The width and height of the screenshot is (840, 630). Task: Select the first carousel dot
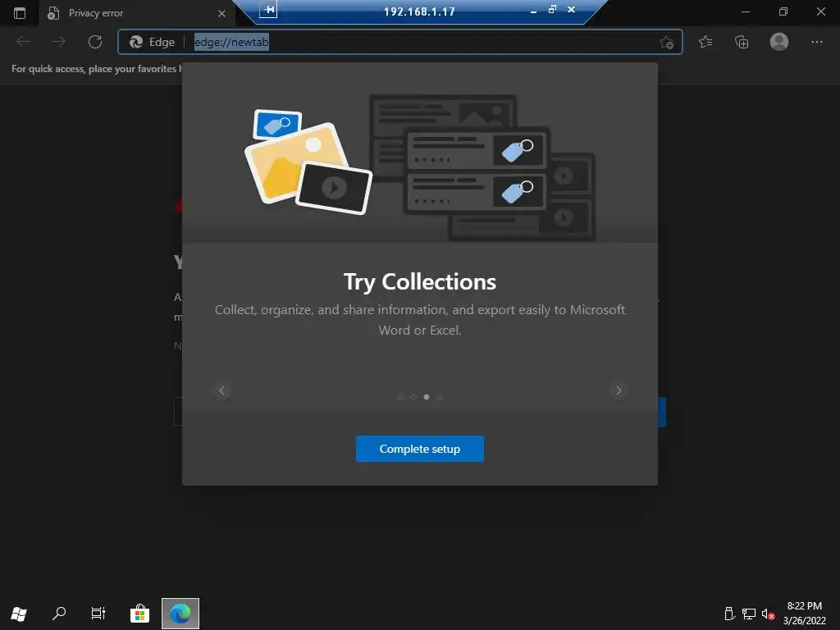pos(400,397)
